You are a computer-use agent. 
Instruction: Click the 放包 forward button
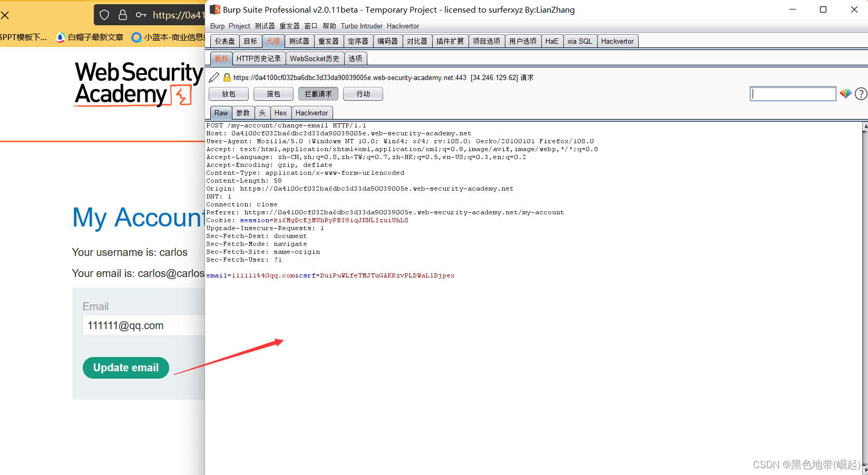(229, 94)
